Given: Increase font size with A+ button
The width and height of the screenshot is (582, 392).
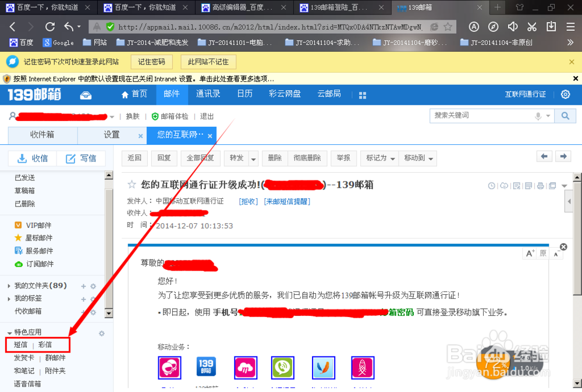Looking at the screenshot, I should point(530,254).
